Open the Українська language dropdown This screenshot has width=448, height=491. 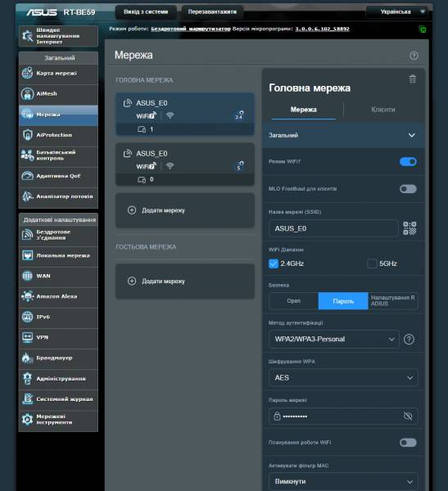coord(399,12)
